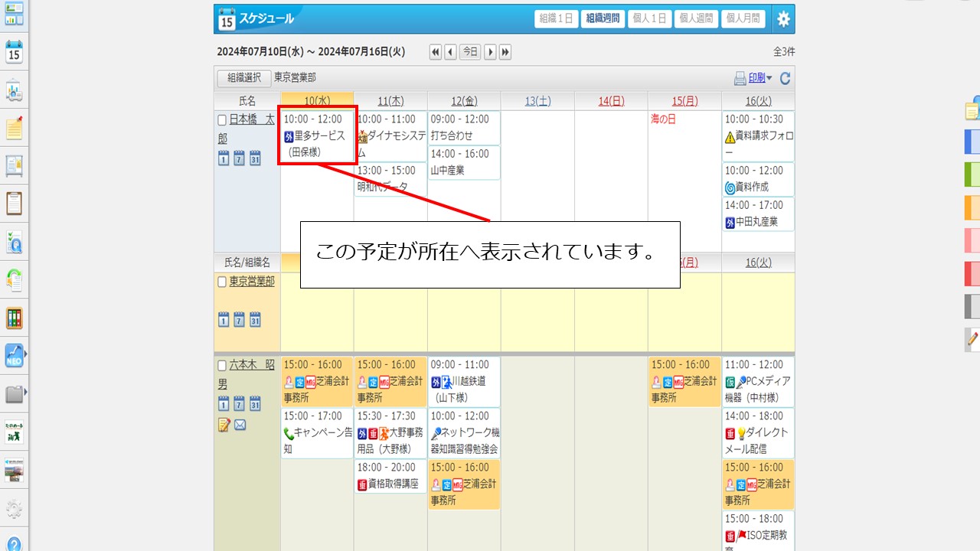Click the refresh icon beside Print
This screenshot has width=980, height=551.
[x=785, y=78]
